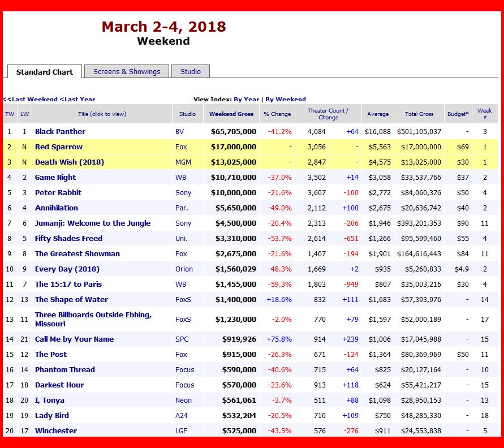Sort by Theater Count / Change header
504x448 pixels.
(x=328, y=114)
